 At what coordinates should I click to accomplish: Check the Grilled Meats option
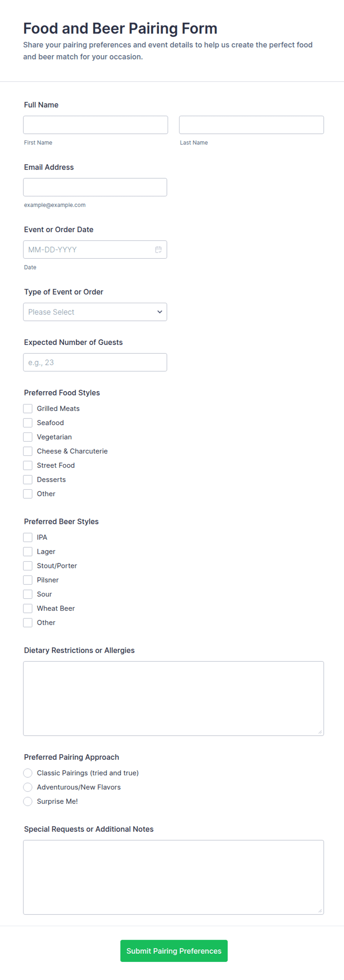[x=28, y=408]
